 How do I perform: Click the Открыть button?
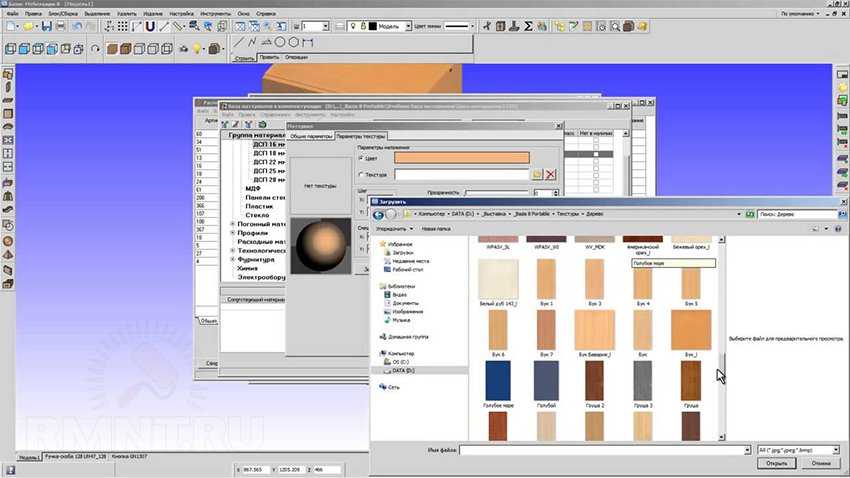pos(776,463)
